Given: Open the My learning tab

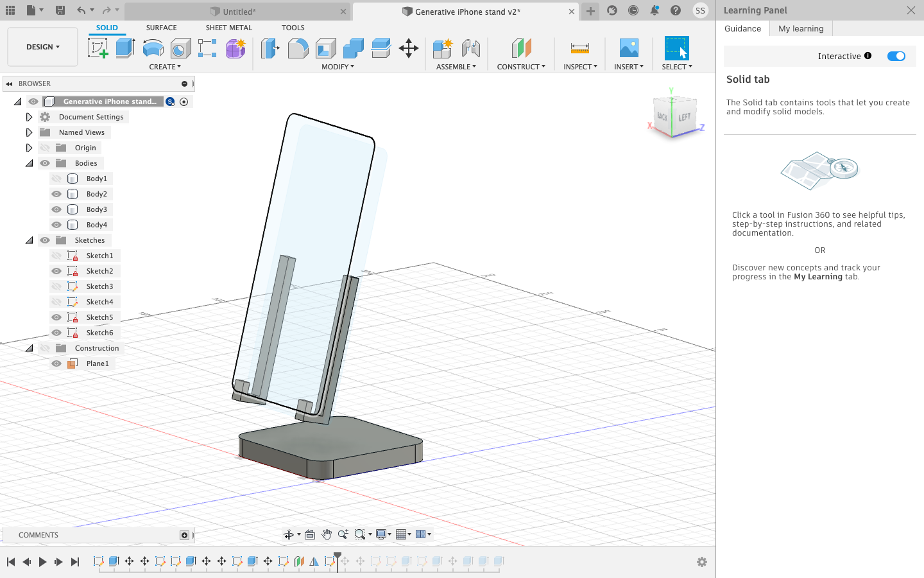Looking at the screenshot, I should pos(800,28).
